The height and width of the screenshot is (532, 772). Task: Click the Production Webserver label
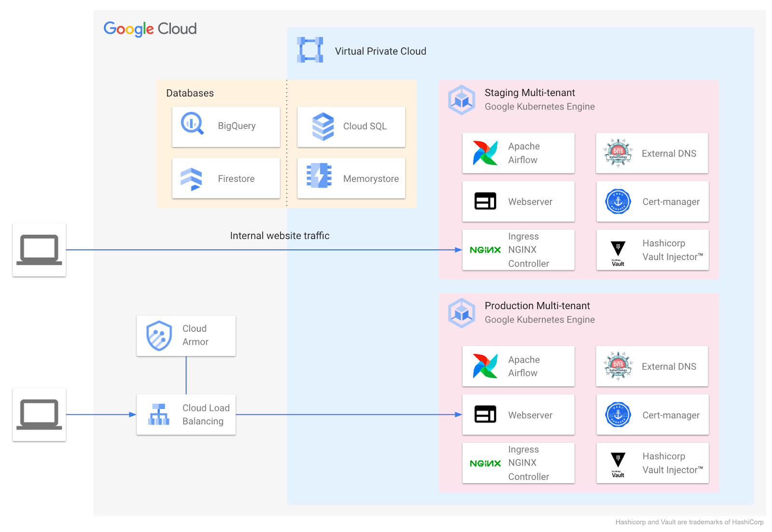coord(530,415)
